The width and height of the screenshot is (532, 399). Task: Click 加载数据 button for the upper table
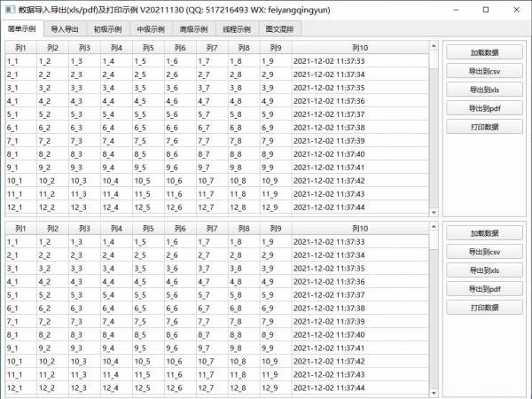point(484,52)
